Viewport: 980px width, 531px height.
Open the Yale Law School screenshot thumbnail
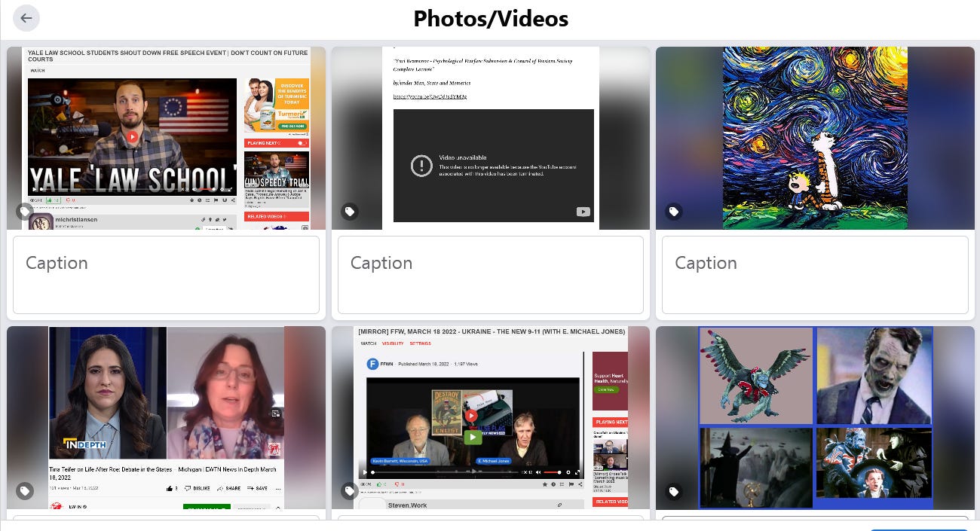pyautogui.click(x=166, y=138)
